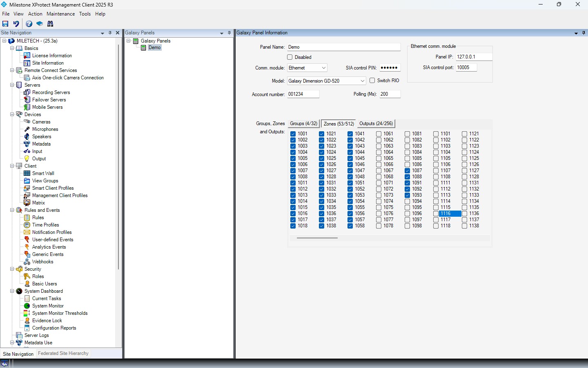This screenshot has height=368, width=588.
Task: Collapse the Basics tree node
Action: click(x=12, y=48)
